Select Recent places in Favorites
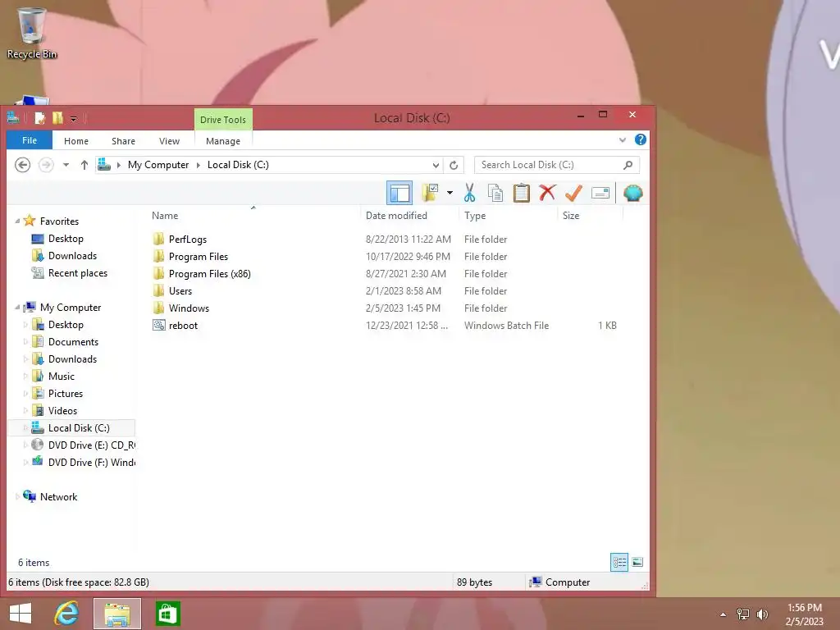 click(78, 272)
